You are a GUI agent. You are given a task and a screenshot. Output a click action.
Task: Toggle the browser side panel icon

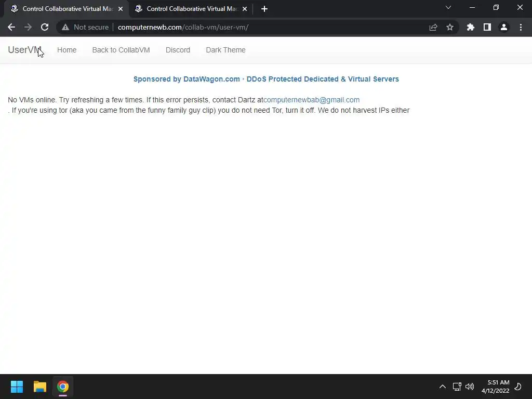[487, 27]
